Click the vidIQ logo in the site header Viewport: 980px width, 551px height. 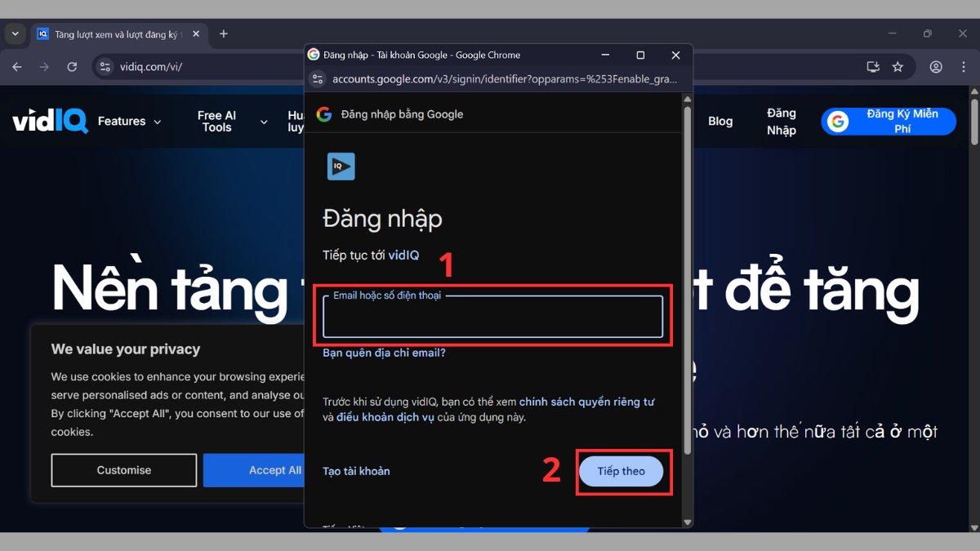50,121
